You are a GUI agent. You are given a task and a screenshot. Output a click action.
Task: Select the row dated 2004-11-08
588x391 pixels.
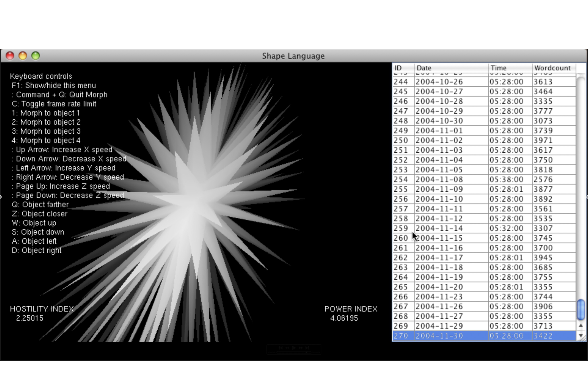coord(439,180)
